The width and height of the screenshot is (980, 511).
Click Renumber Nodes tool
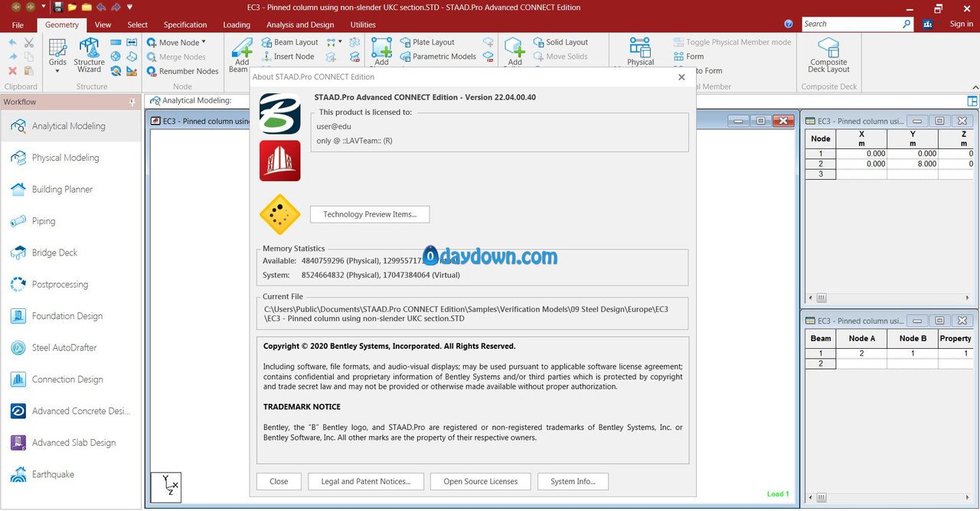point(182,71)
